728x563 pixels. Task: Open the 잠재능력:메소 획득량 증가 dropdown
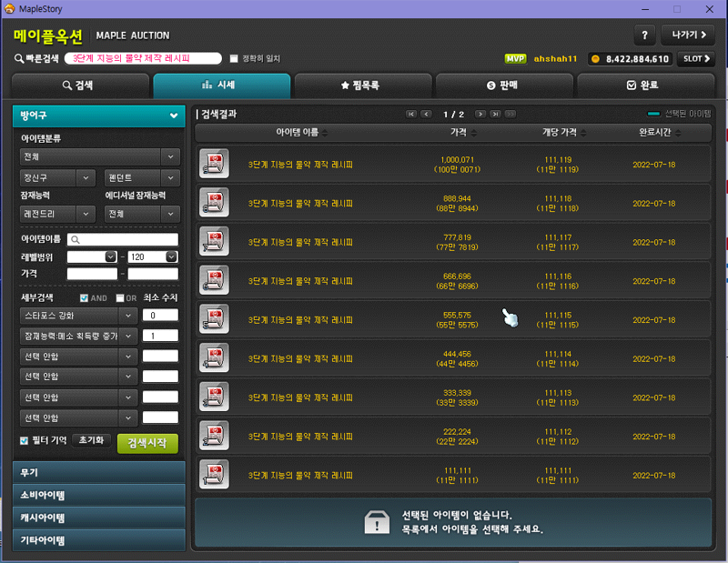click(x=78, y=336)
